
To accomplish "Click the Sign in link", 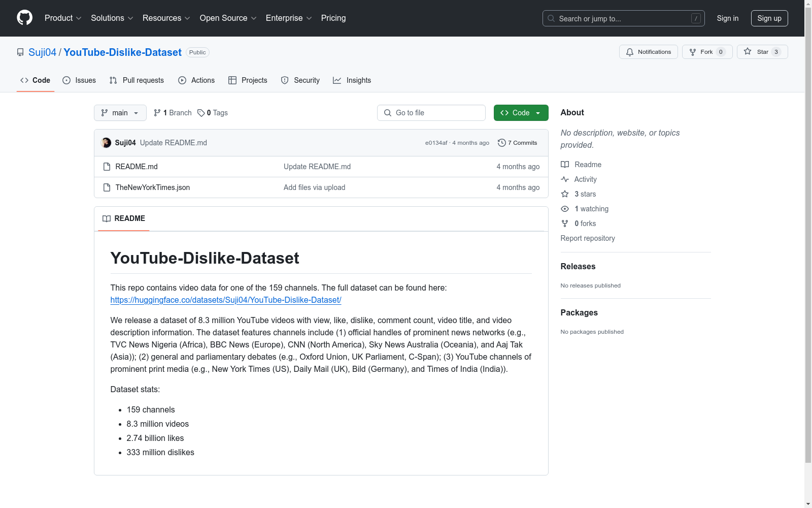I will [728, 18].
